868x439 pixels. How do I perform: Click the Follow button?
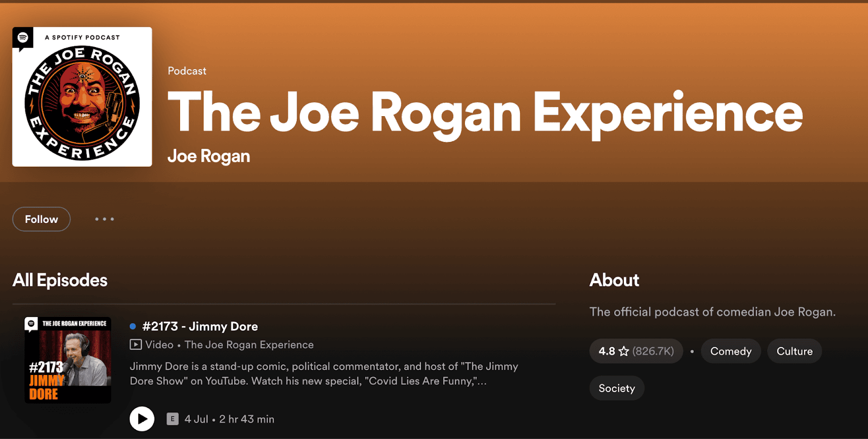(x=41, y=219)
